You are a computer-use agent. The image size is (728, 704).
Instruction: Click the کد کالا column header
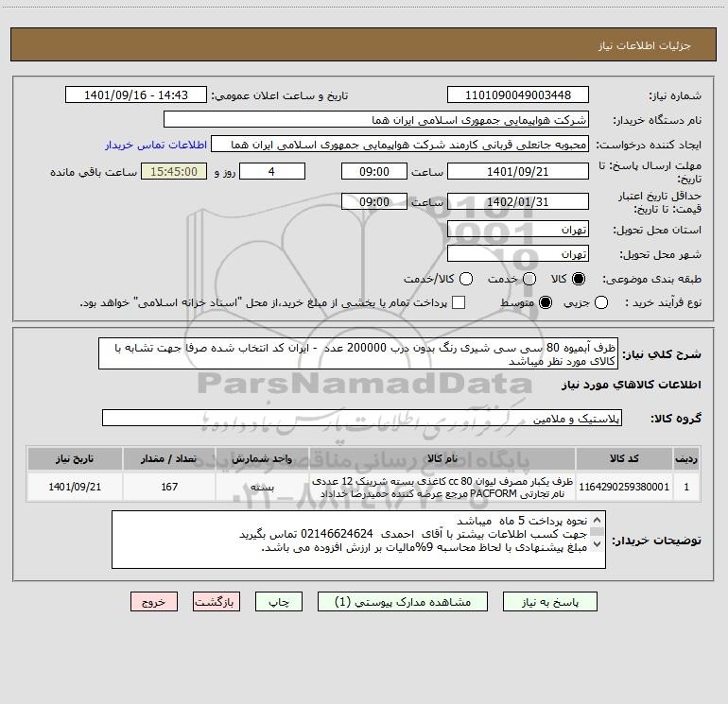[624, 458]
